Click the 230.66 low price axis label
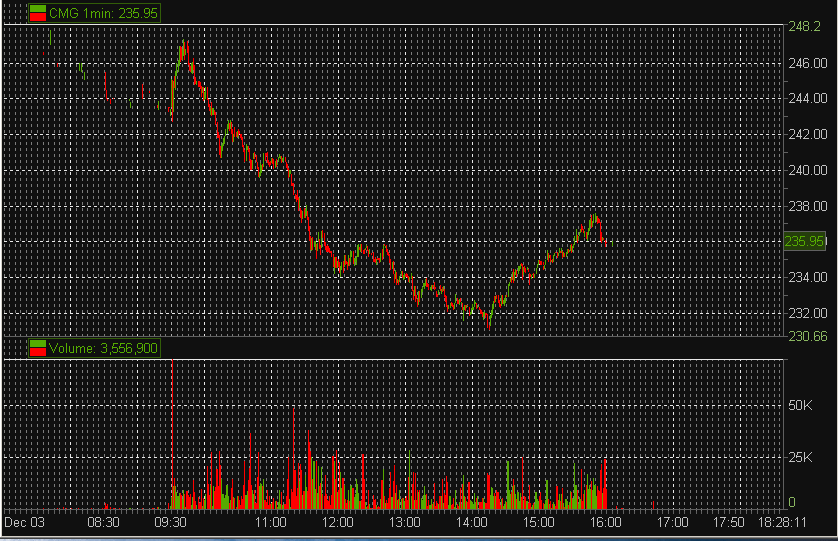838x541 pixels. (805, 337)
